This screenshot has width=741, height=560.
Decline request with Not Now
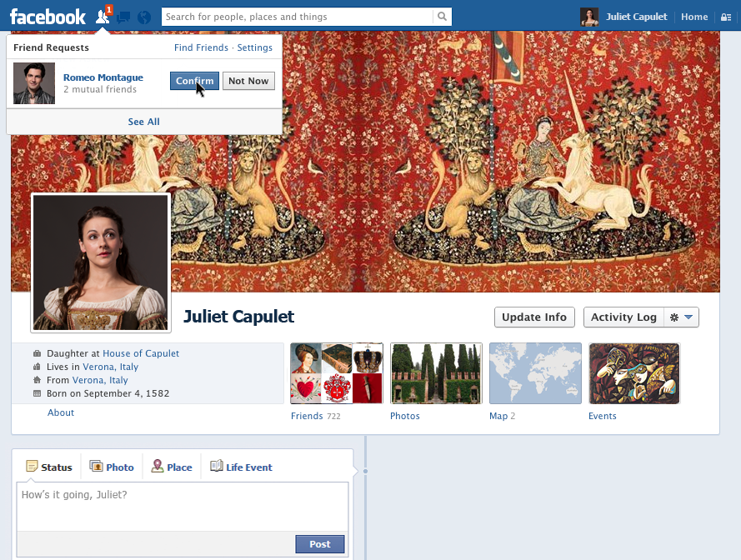point(248,81)
